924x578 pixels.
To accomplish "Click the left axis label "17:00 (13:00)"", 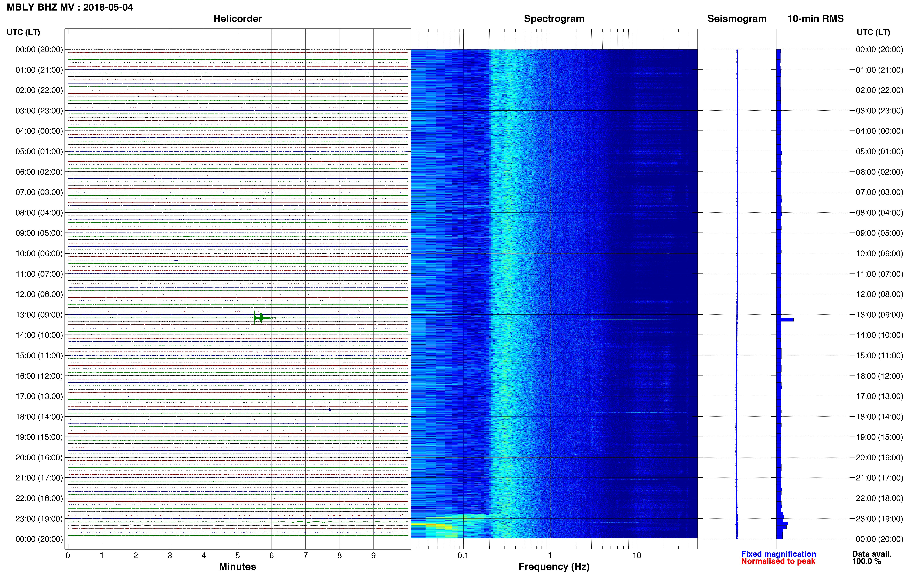I will 39,396.
